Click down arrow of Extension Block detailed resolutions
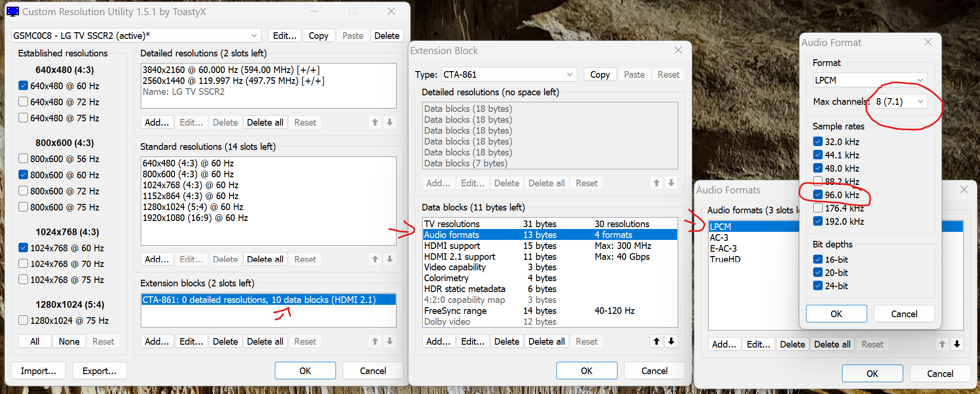Screen dimensions: 980x394 [671, 183]
